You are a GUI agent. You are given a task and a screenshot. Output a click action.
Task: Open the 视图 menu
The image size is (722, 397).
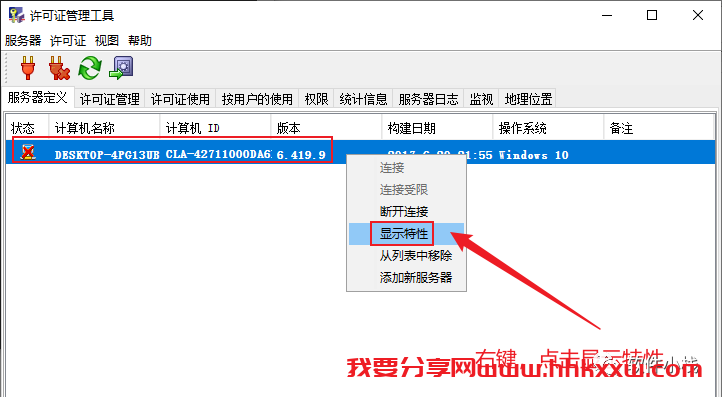[107, 41]
